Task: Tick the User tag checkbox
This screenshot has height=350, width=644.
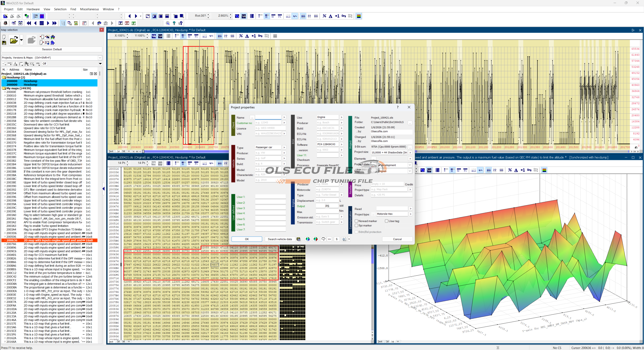Action: point(387,221)
